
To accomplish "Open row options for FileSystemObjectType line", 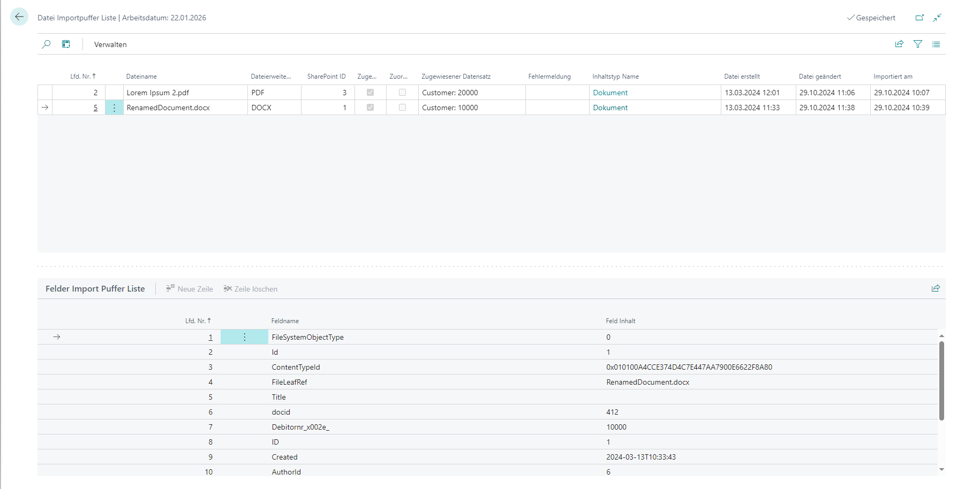I will point(244,337).
